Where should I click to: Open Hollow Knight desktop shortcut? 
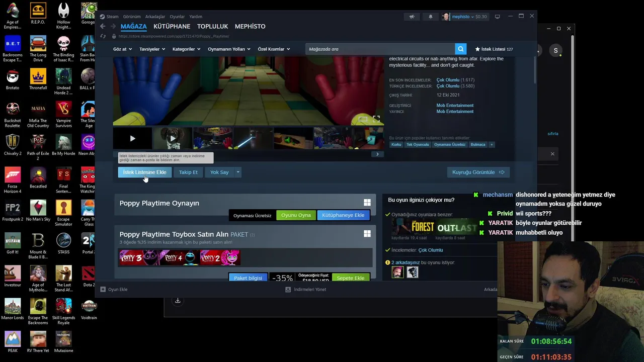point(63,16)
